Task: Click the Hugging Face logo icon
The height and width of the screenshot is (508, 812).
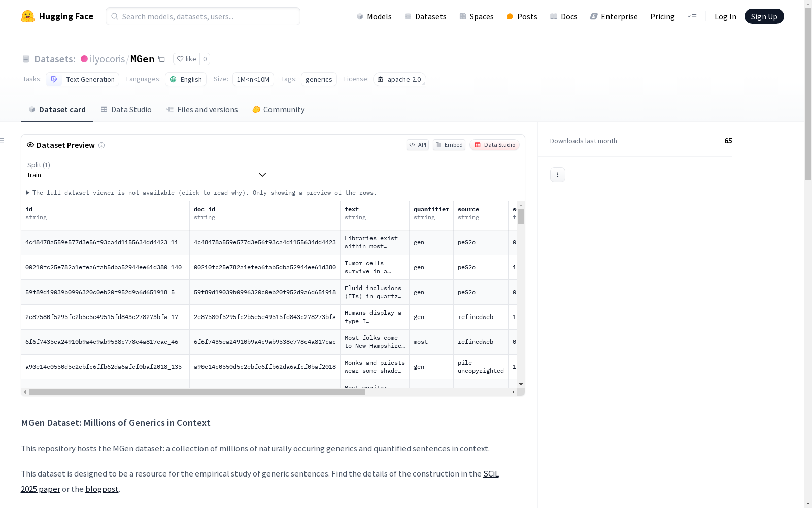Action: (28, 16)
